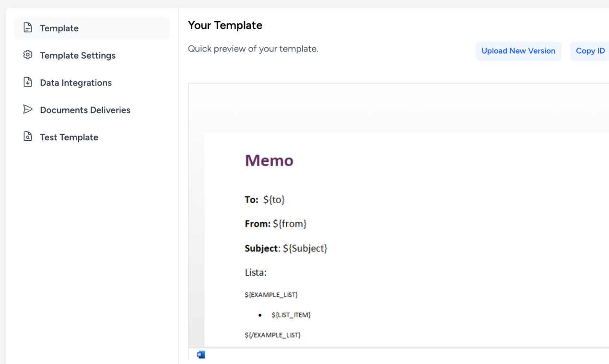Click the Template document icon in sidebar
The width and height of the screenshot is (609, 364).
(28, 28)
